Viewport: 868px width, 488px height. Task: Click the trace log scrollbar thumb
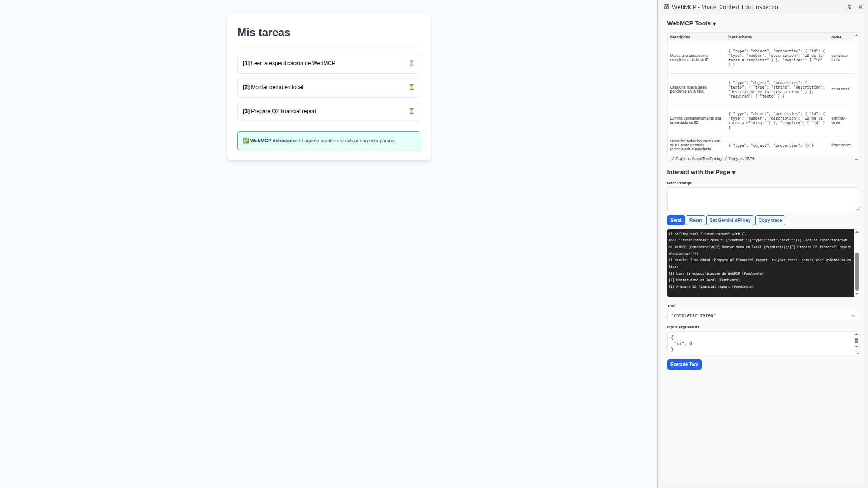[x=856, y=272]
